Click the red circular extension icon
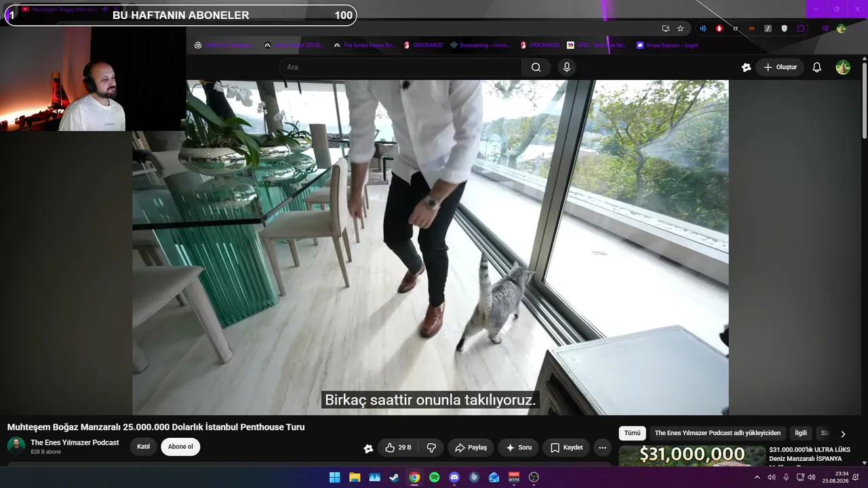Image resolution: width=868 pixels, height=488 pixels. [719, 28]
